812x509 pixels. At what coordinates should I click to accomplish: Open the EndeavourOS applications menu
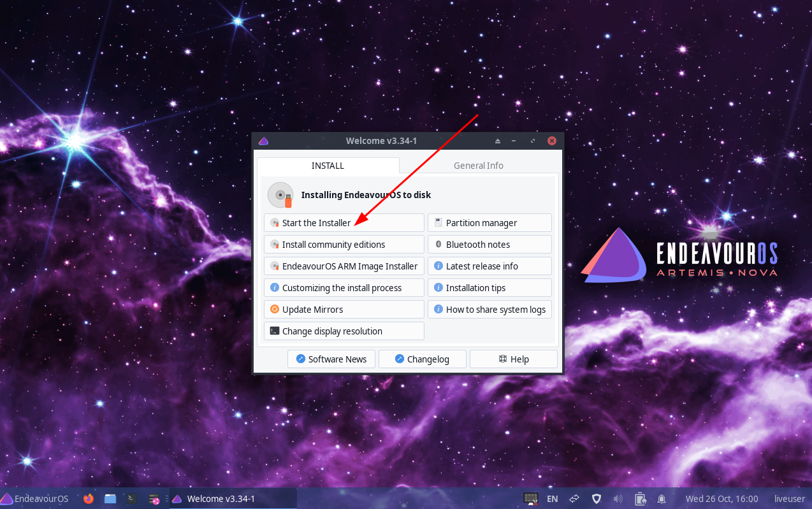pos(34,499)
